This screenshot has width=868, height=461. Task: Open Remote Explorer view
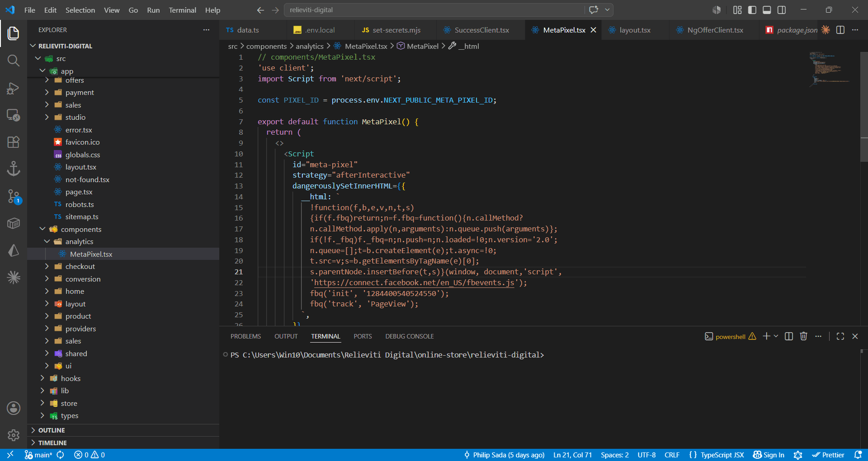pyautogui.click(x=14, y=115)
